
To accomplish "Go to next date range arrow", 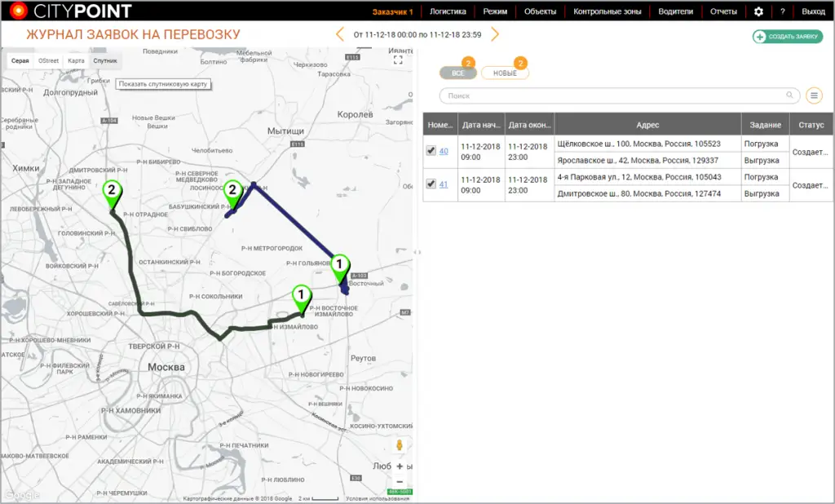I will pos(494,34).
